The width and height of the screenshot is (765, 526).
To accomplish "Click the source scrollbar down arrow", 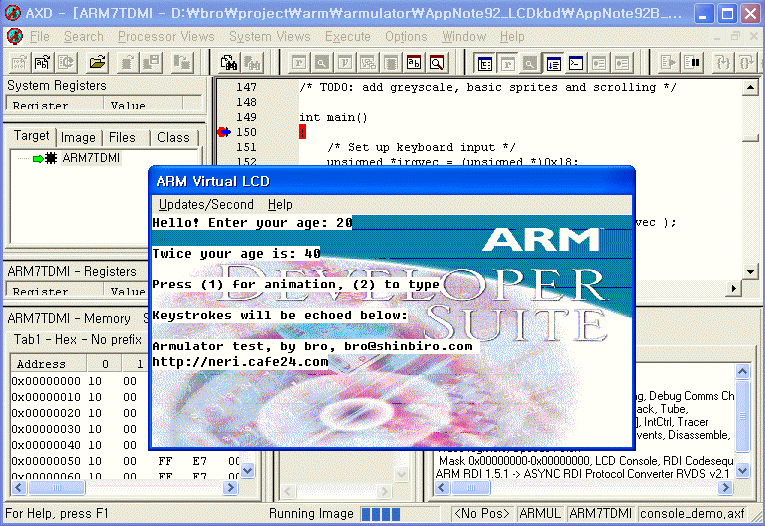I will (x=750, y=271).
